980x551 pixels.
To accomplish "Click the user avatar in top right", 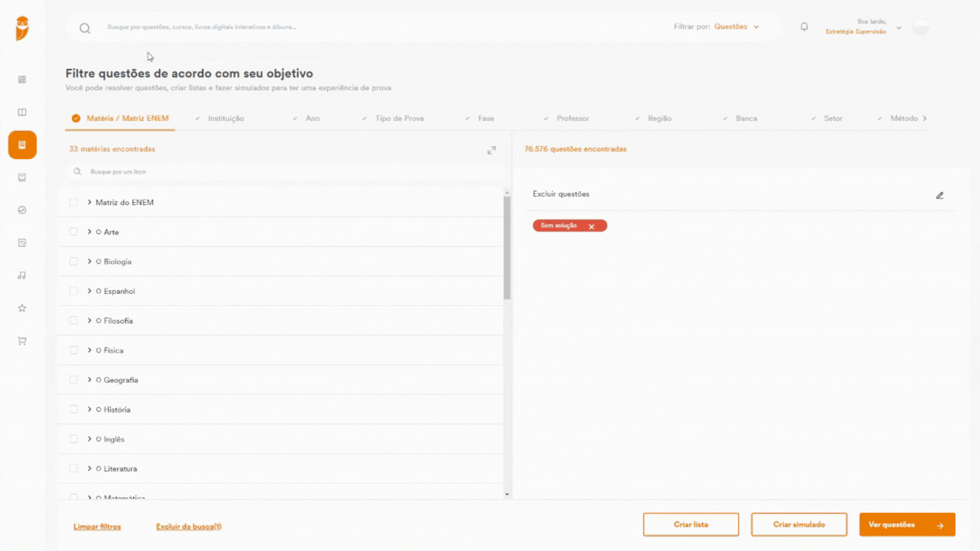I will pos(921,27).
